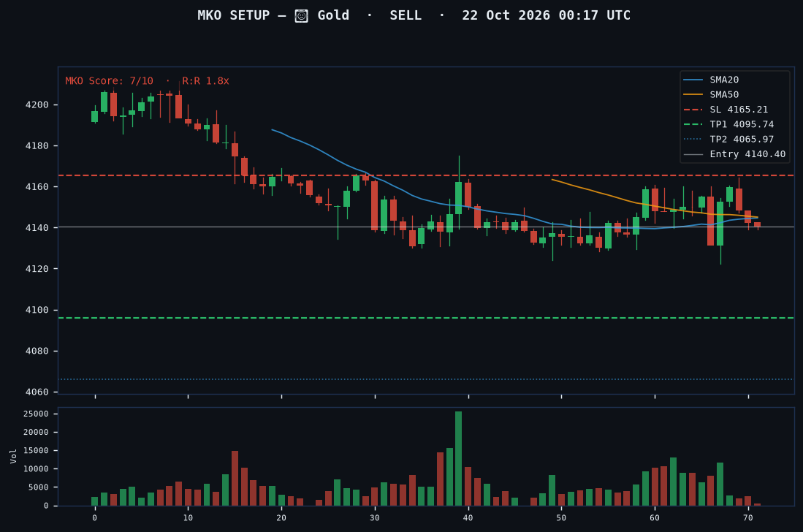This screenshot has height=532, width=803.
Task: Click the x-axis label 60
Action: point(655,517)
